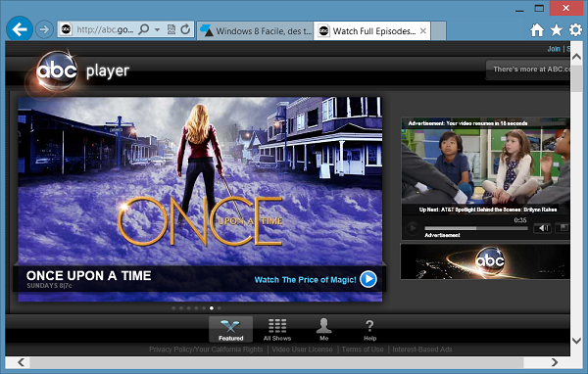Minimize the browser window

click(519, 10)
